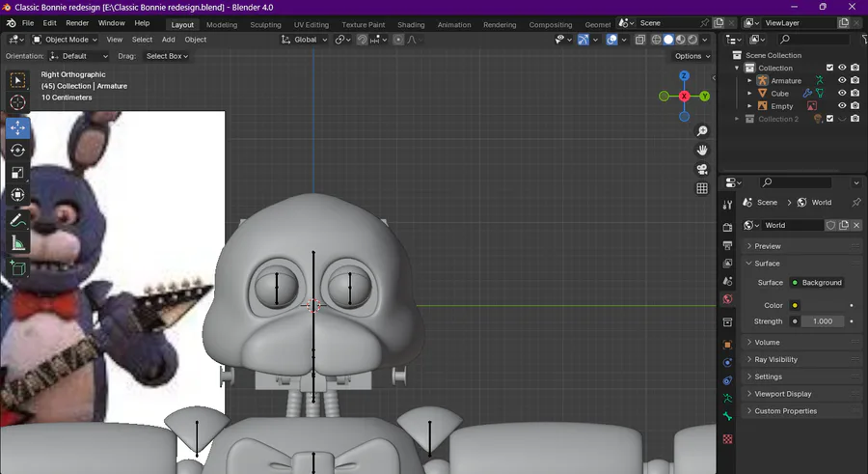Select the Move tool
Image resolution: width=868 pixels, height=474 pixels.
(x=17, y=128)
